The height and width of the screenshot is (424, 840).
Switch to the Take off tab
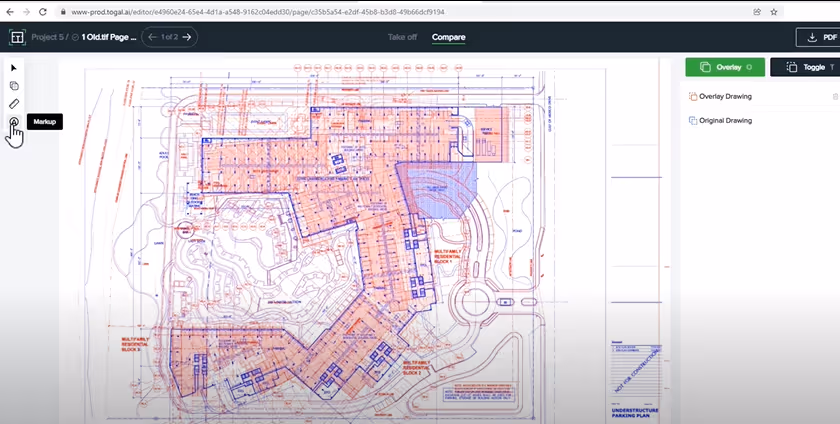pos(402,37)
